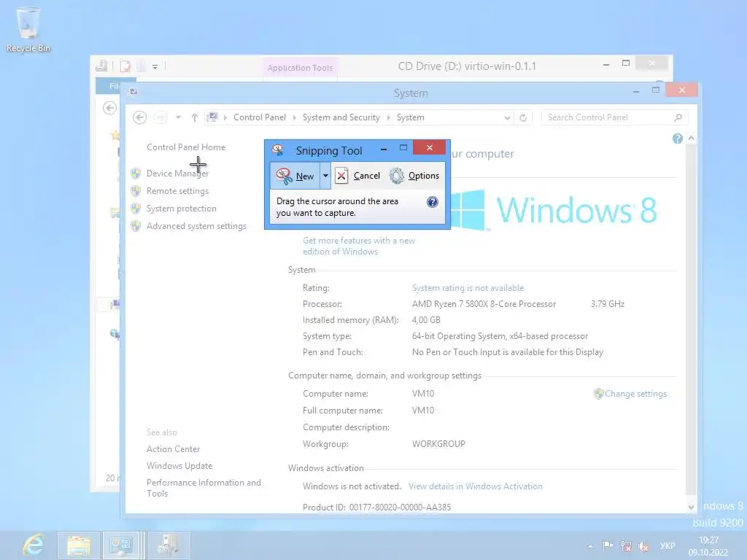Click the scroll up arrow in System window
747x560 pixels.
(x=691, y=138)
